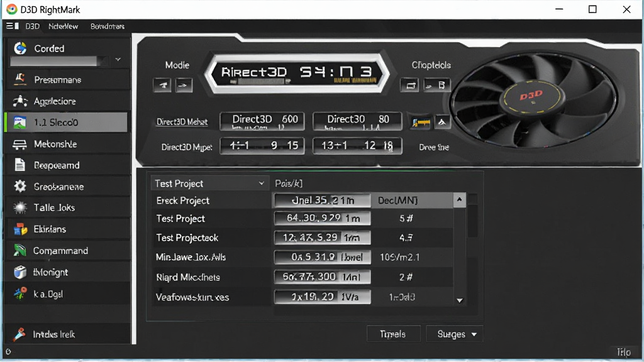Screen dimensions: 644x362
Task: Select the Corded sidebar entry
Action: pos(67,48)
